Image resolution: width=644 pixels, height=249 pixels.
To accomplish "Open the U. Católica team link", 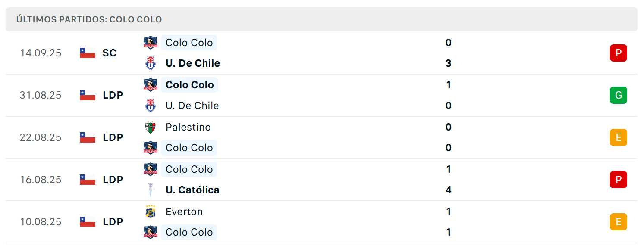I will (x=192, y=190).
